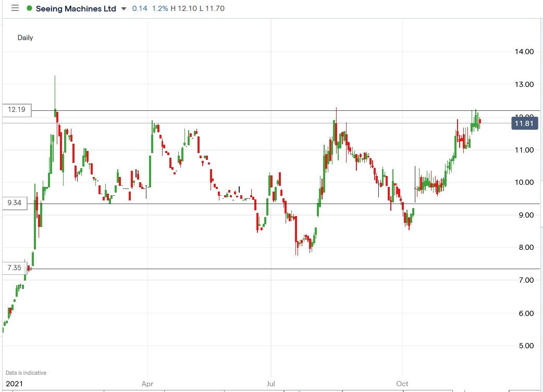
Task: Expand the Daily timeframe selector
Action: tap(25, 37)
